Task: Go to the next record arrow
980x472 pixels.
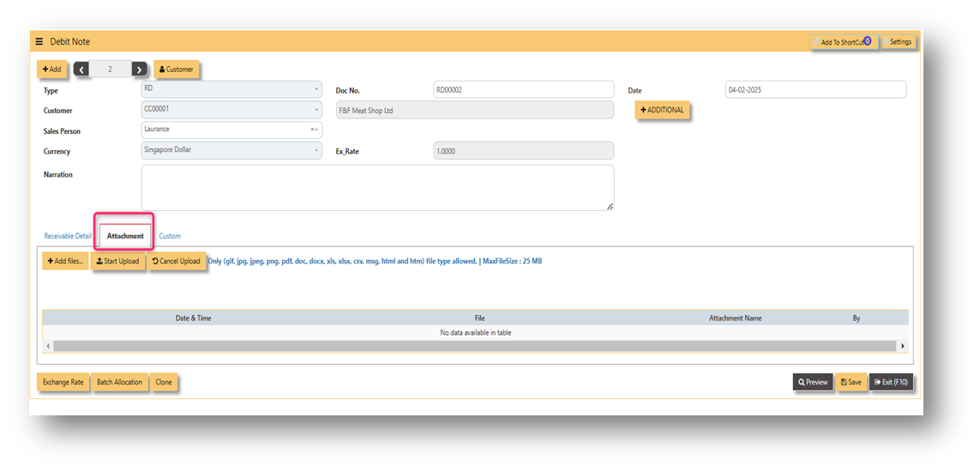Action: pos(140,70)
